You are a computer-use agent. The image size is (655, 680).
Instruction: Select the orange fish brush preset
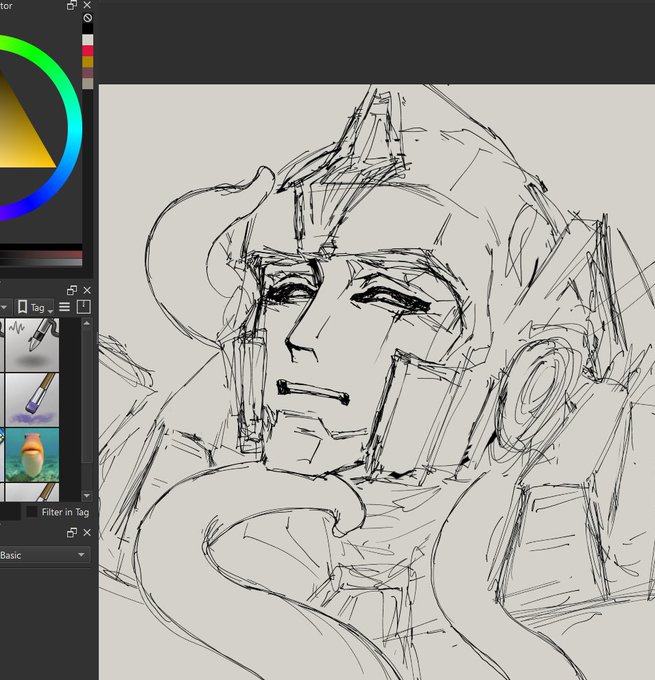[x=32, y=454]
